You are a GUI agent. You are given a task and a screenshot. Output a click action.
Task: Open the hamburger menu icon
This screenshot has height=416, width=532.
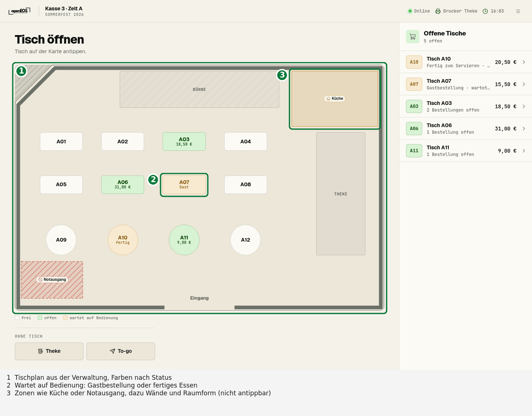(x=518, y=11)
